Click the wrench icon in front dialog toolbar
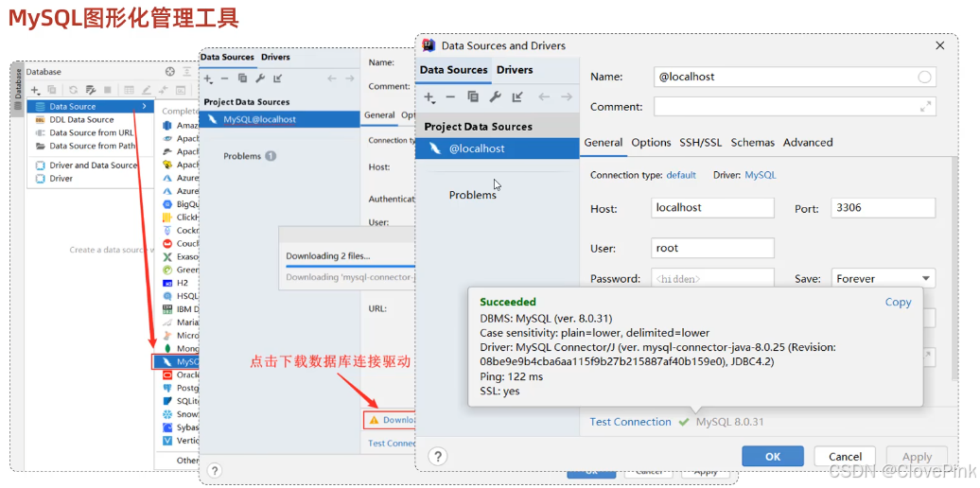Viewport: 980px width, 488px height. coord(495,96)
